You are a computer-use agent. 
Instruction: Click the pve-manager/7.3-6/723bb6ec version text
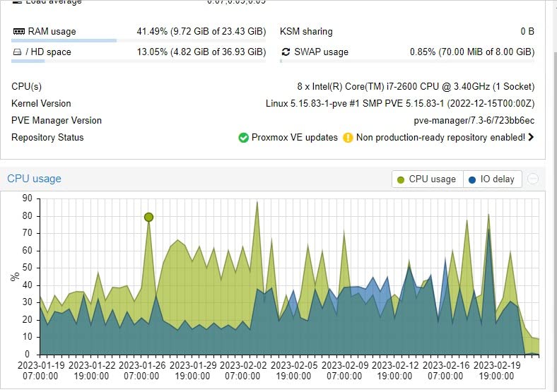tap(474, 120)
